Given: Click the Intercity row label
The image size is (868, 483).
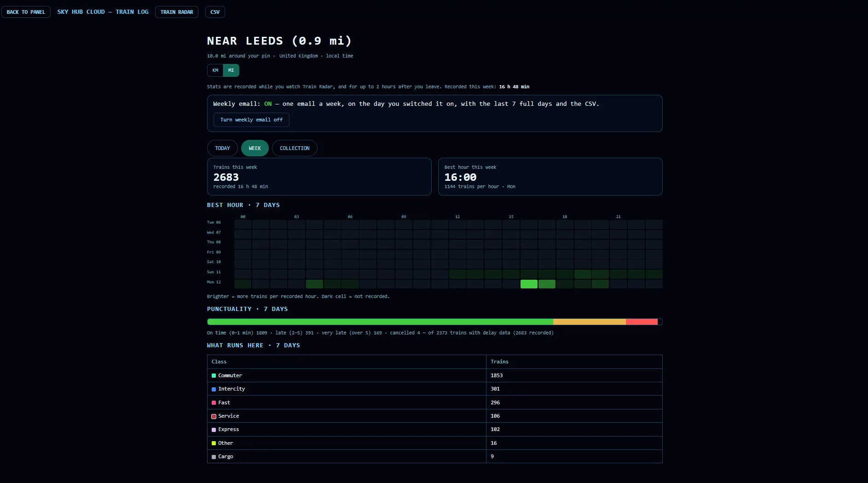Looking at the screenshot, I should pos(231,389).
